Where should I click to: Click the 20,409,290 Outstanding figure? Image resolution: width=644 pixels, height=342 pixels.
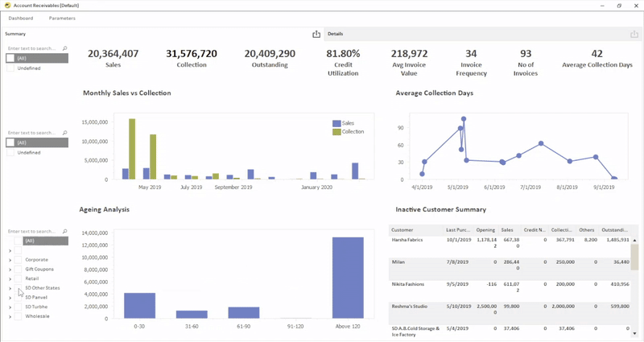[270, 54]
